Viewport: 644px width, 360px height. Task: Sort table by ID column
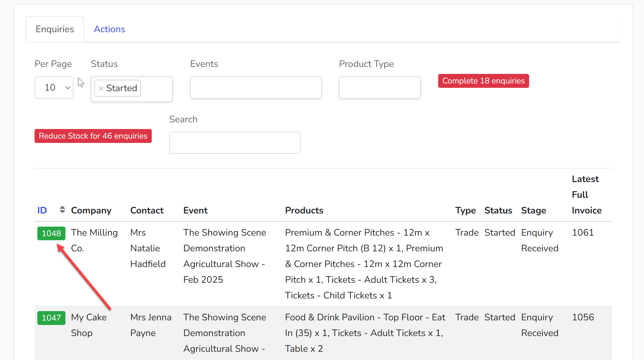coord(42,210)
